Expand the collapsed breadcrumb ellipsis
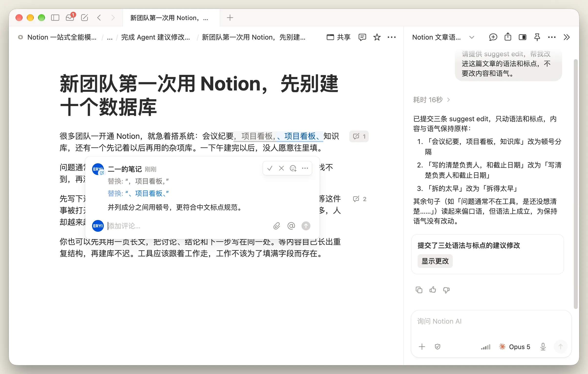The image size is (588, 374). (x=110, y=37)
